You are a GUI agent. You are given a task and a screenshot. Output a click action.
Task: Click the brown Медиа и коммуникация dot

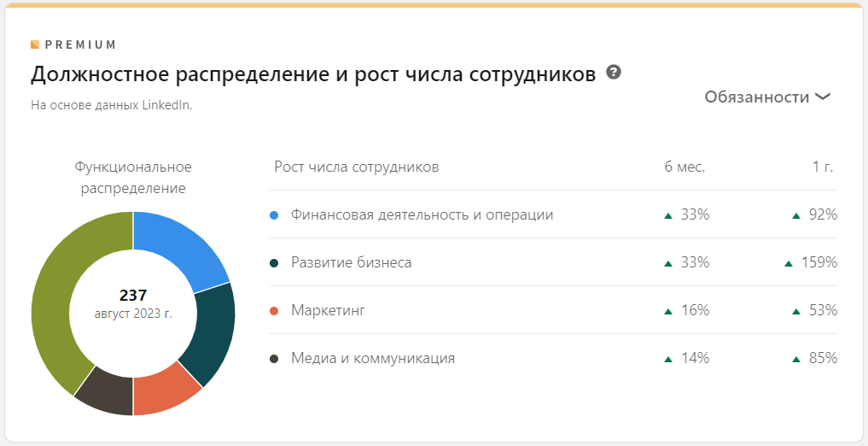pyautogui.click(x=274, y=359)
